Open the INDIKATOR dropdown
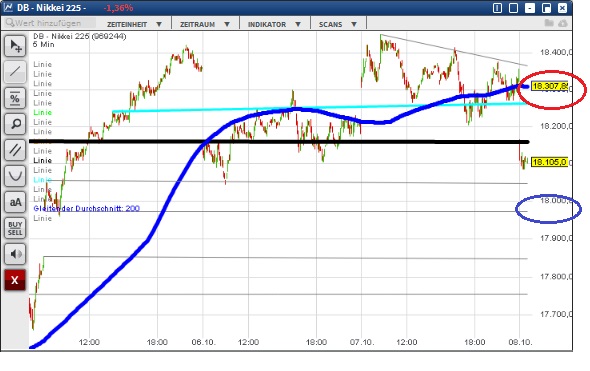 (274, 24)
